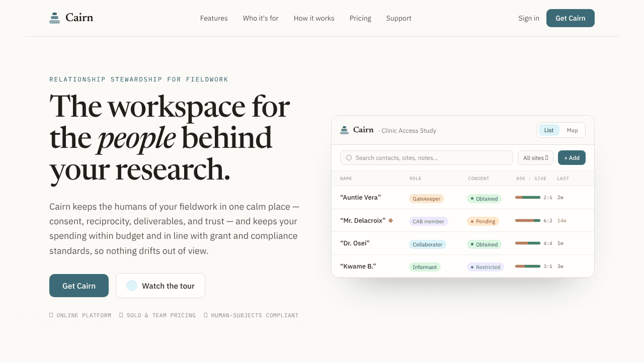Click the Cairn wordmark in the header
Viewport: 644px width, 362px height.
[79, 18]
